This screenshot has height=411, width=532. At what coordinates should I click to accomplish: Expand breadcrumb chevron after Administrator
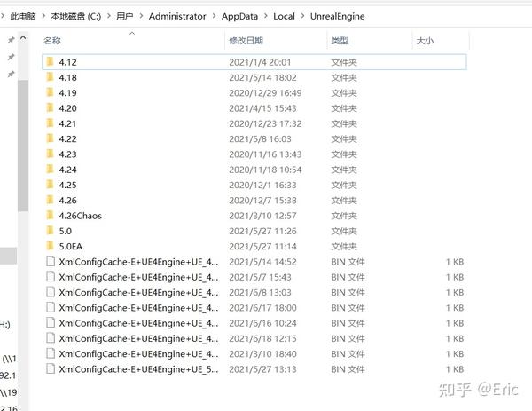pyautogui.click(x=214, y=16)
